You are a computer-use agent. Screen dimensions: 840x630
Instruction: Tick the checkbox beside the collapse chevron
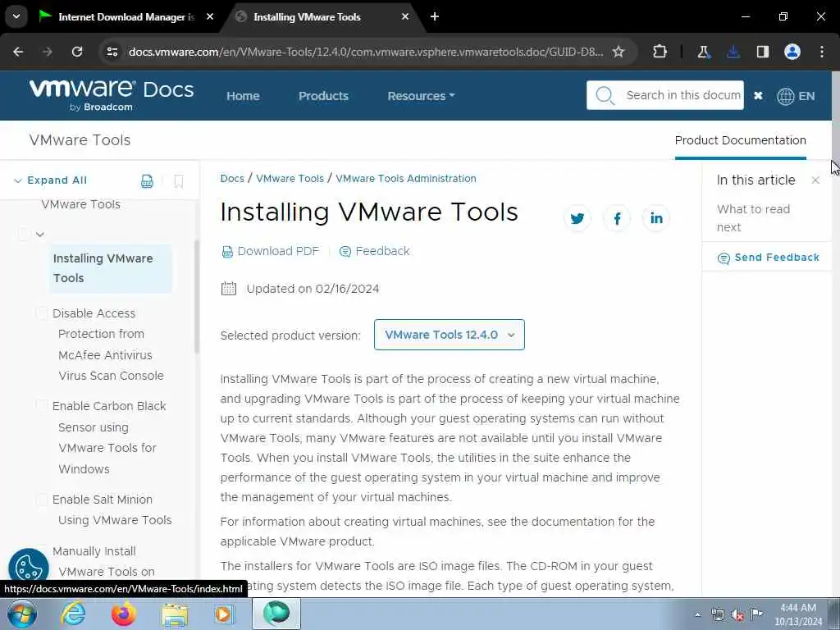pyautogui.click(x=24, y=234)
